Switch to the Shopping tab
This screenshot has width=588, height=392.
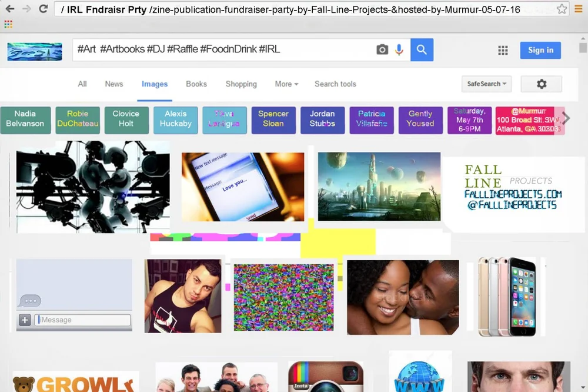coord(241,84)
